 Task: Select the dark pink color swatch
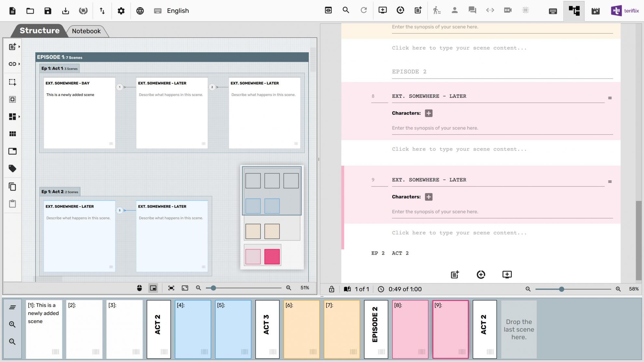(x=272, y=256)
